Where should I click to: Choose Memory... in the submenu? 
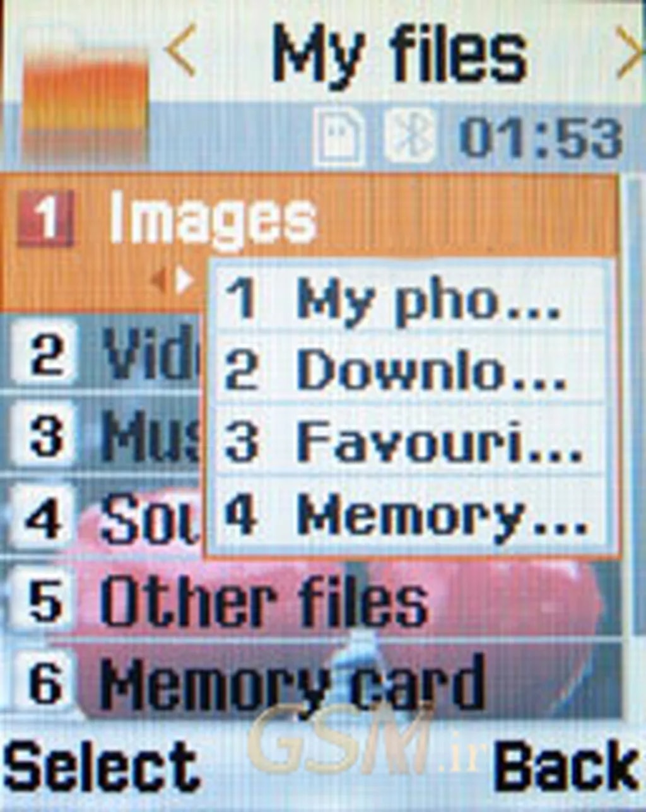(x=410, y=515)
